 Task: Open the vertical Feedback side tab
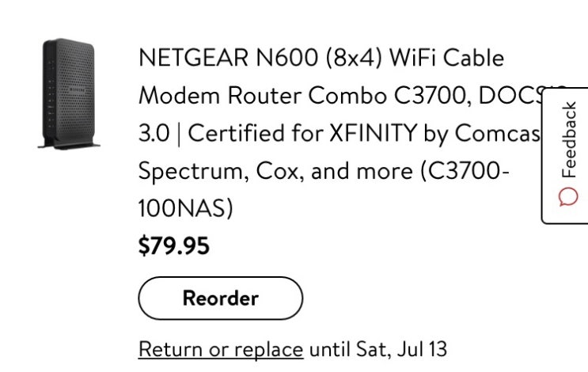point(566,155)
